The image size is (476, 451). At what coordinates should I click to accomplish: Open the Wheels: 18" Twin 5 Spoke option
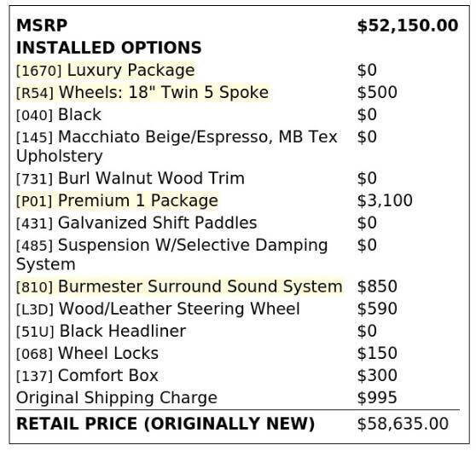pyautogui.click(x=142, y=93)
